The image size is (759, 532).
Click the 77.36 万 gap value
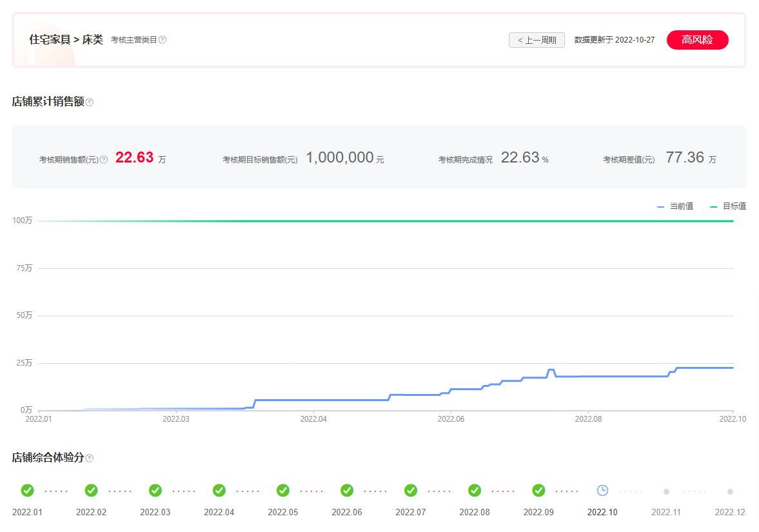point(691,158)
